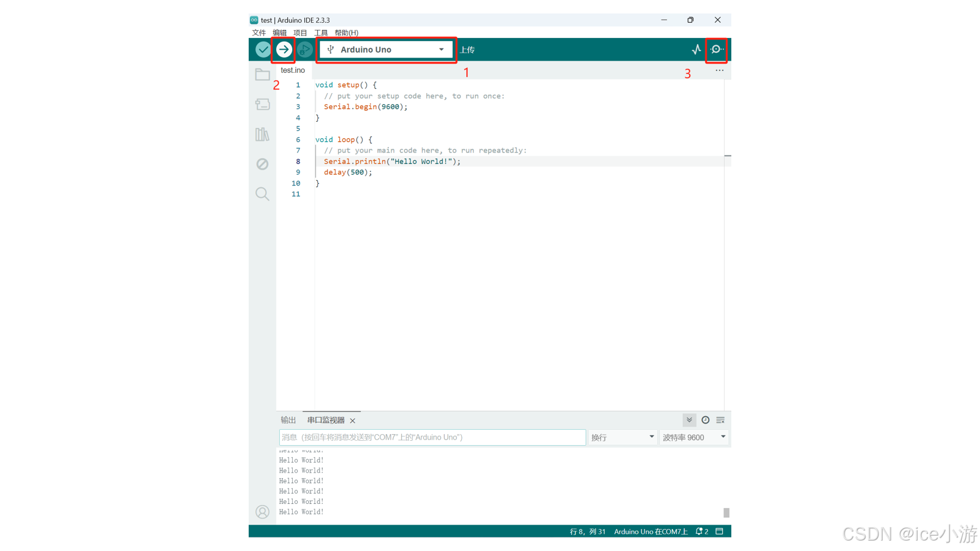Open the Library Manager sidebar
This screenshot has width=980, height=551.
[x=262, y=134]
